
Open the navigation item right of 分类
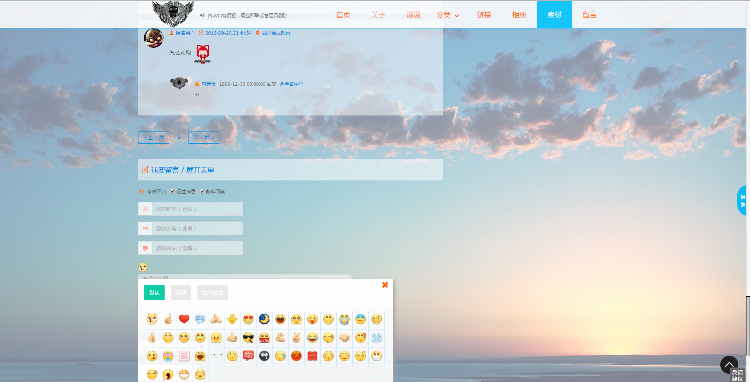[x=484, y=15]
